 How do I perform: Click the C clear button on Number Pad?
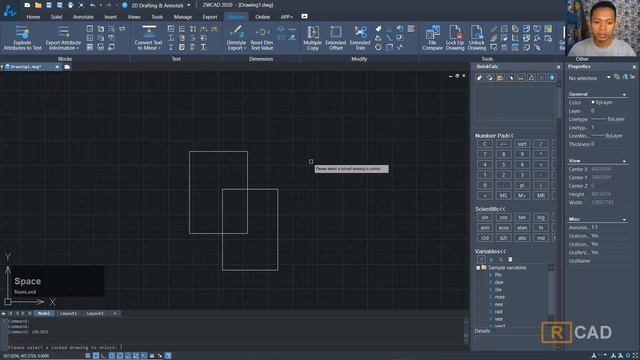484,144
